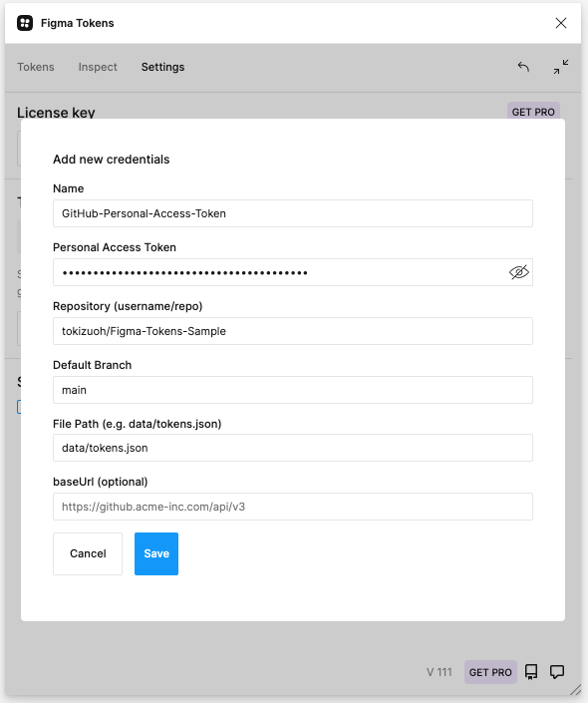Click the GET PRO badge in the footer
The height and width of the screenshot is (703, 588).
tap(490, 672)
